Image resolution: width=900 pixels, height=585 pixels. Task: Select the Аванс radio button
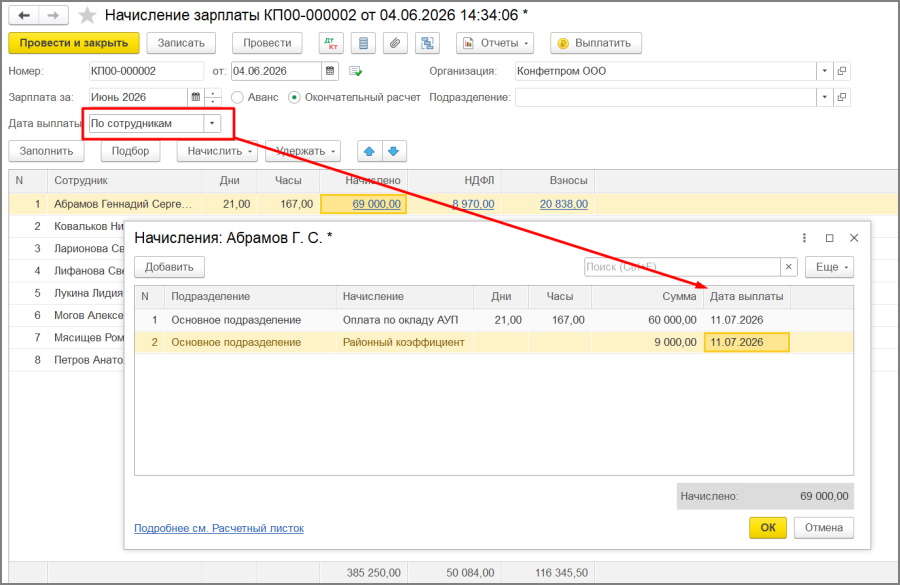[x=237, y=98]
